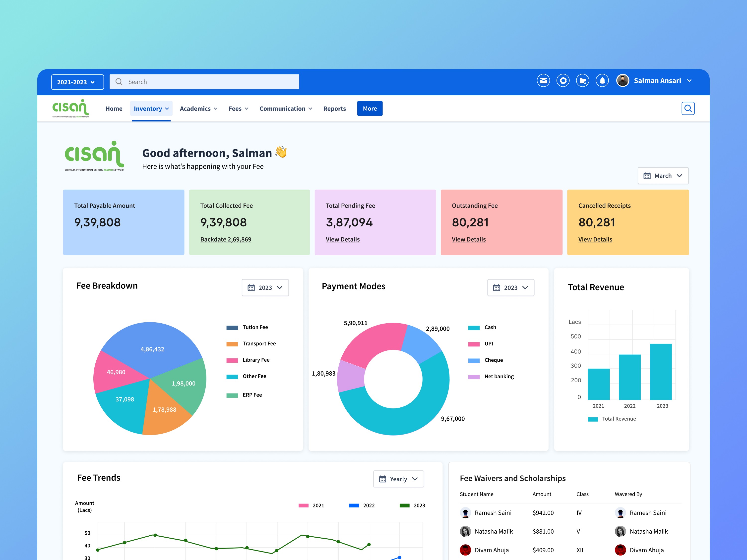Viewport: 747px width, 560px height.
Task: Open the mail icon in top bar
Action: click(543, 81)
